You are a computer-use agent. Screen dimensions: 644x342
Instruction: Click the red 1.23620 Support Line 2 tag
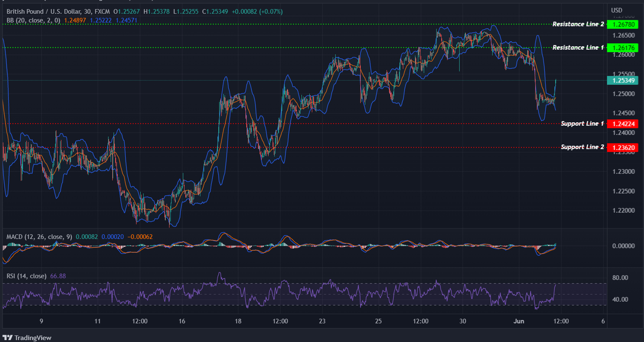coord(622,147)
